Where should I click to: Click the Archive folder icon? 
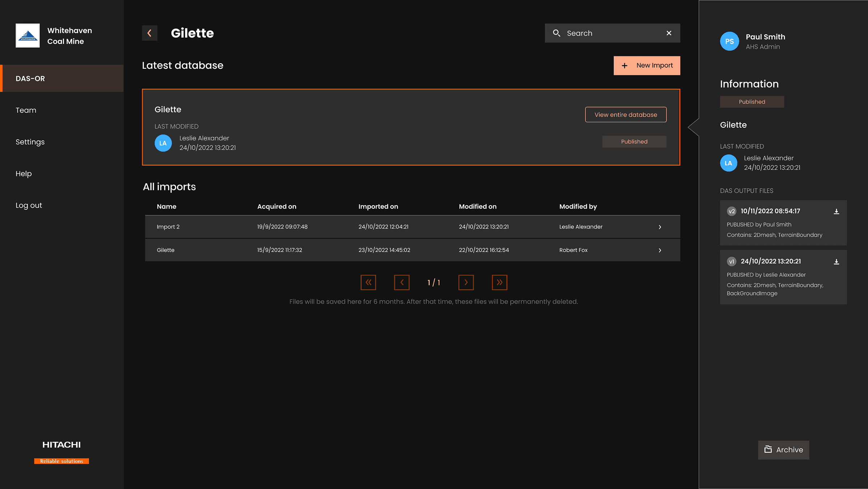[x=769, y=450]
